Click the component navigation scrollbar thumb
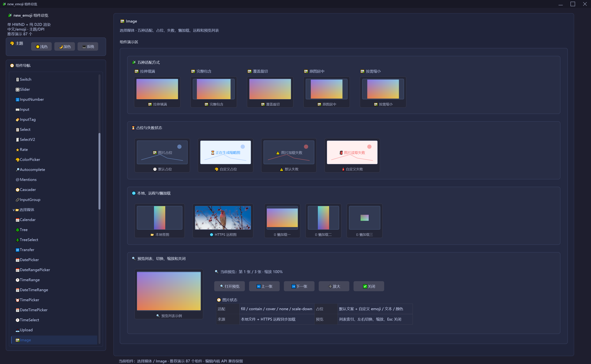This screenshot has width=591, height=364. click(99, 171)
